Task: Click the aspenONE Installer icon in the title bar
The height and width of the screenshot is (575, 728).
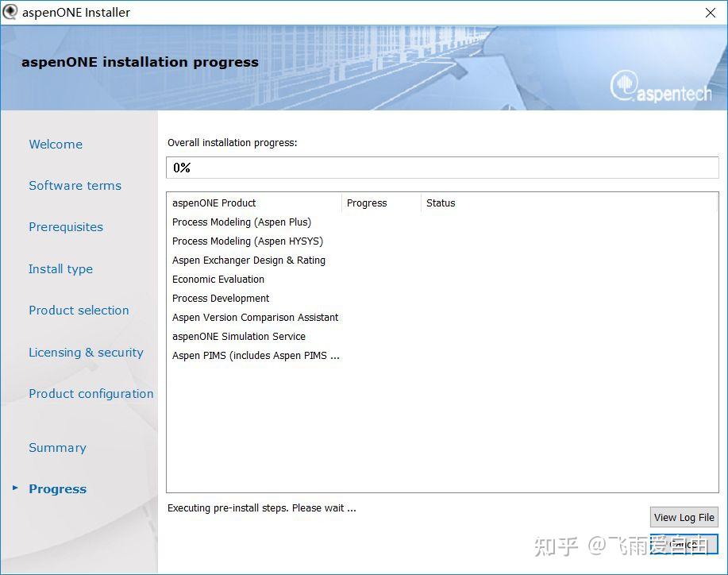Action: 11,12
